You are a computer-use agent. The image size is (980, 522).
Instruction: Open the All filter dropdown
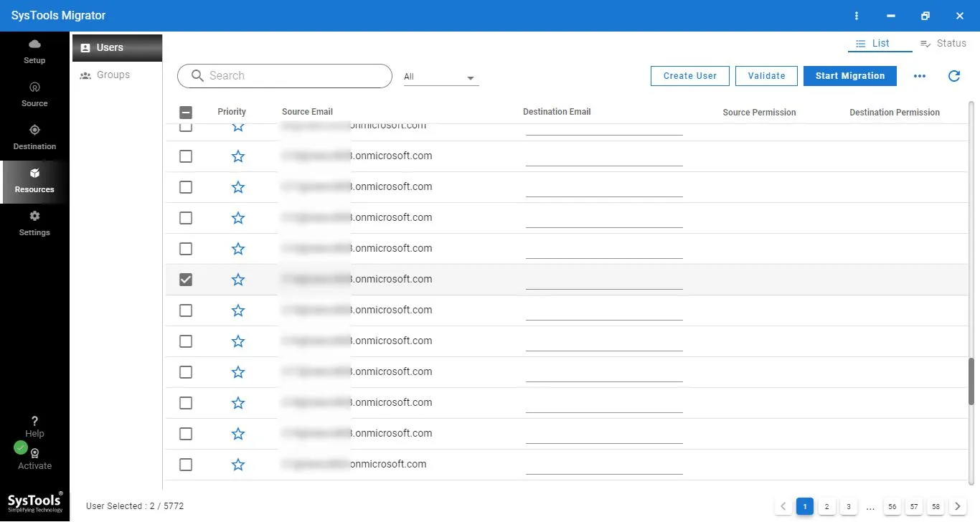[440, 77]
